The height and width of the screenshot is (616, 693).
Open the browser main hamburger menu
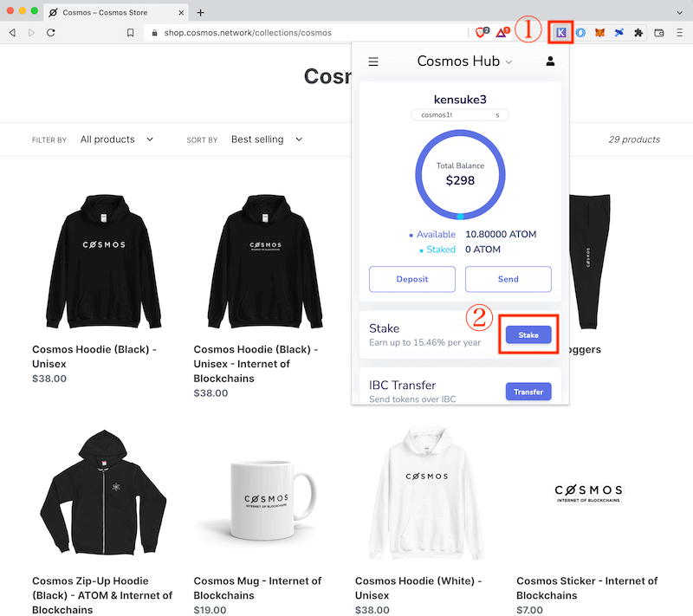[680, 33]
